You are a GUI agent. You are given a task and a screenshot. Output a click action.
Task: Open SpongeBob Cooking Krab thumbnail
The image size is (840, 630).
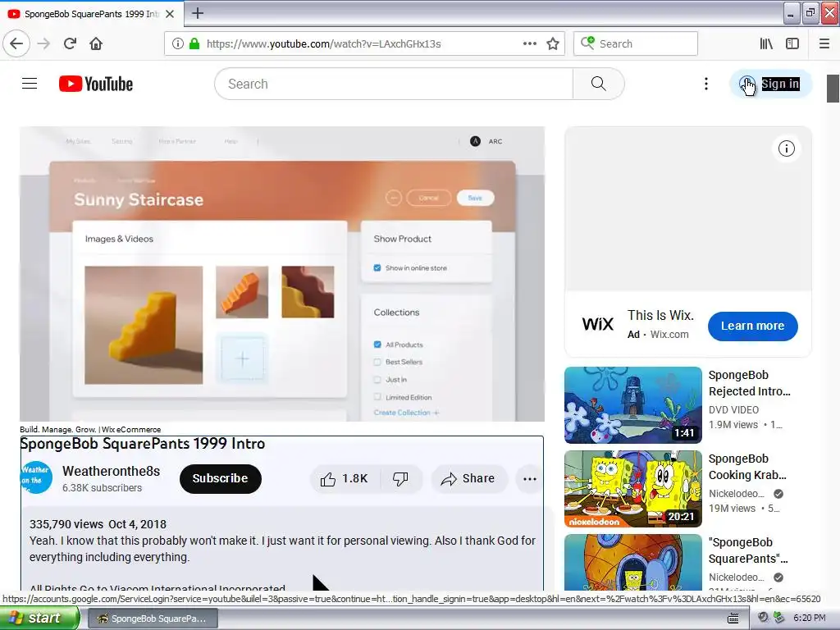[x=632, y=489]
